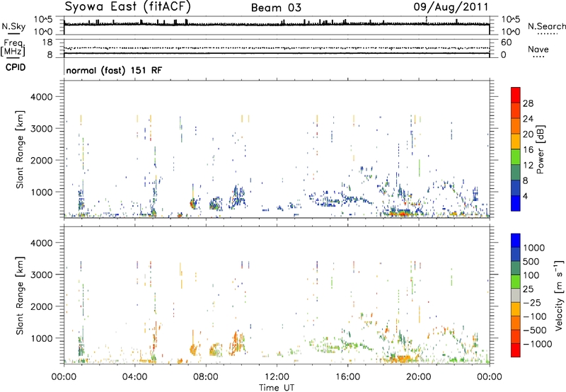The height and width of the screenshot is (392, 566).
Task: Click the dotted line sample under Nave
Action: point(538,57)
